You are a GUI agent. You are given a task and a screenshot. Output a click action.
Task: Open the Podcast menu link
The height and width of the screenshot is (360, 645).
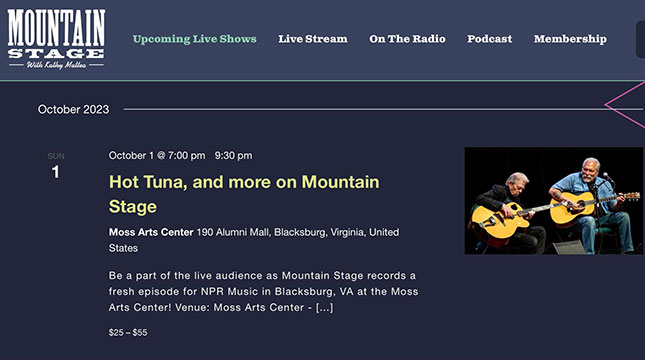490,39
